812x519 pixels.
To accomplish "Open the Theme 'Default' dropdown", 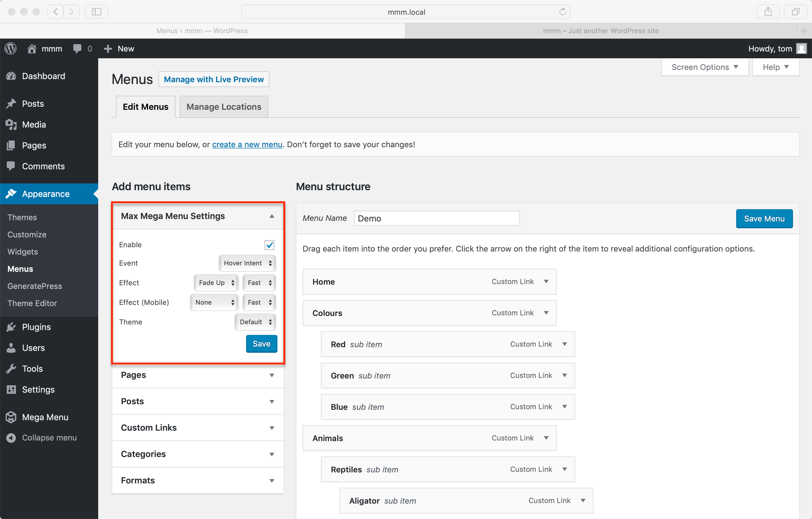I will pyautogui.click(x=255, y=322).
